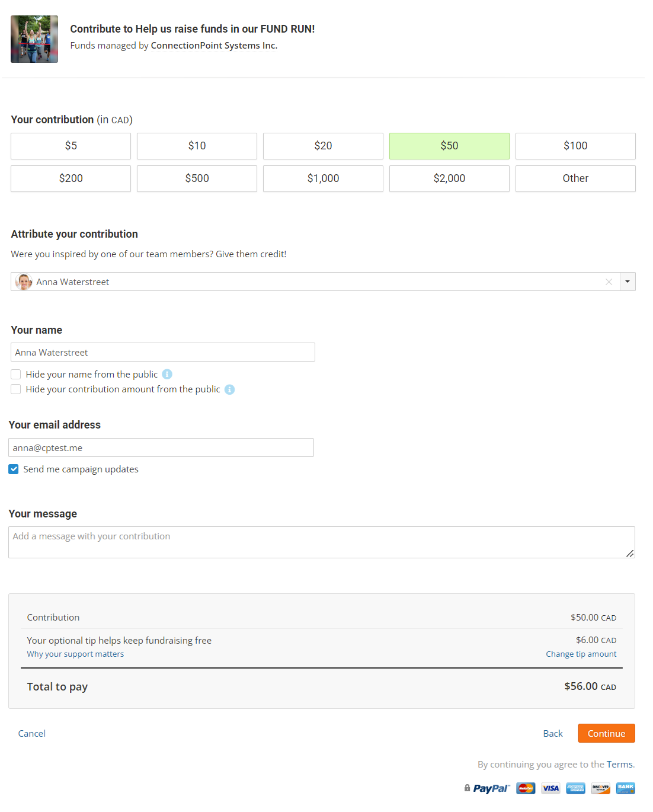Open the Terms link
Viewport: 653px width, 812px height.
click(x=620, y=765)
